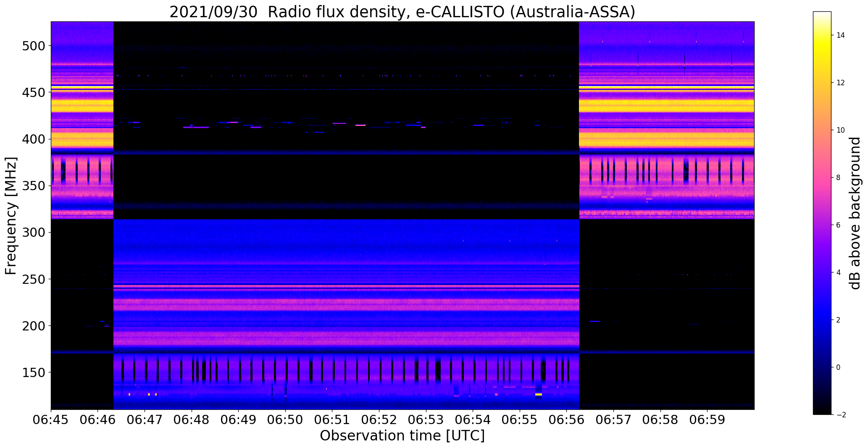Click the colorbar tick value −2
This screenshot has width=868, height=448.
840,415
